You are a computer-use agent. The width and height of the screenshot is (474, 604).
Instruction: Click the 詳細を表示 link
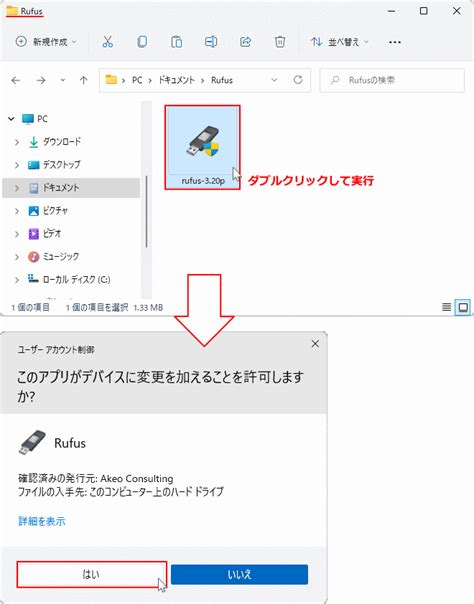pos(42,521)
